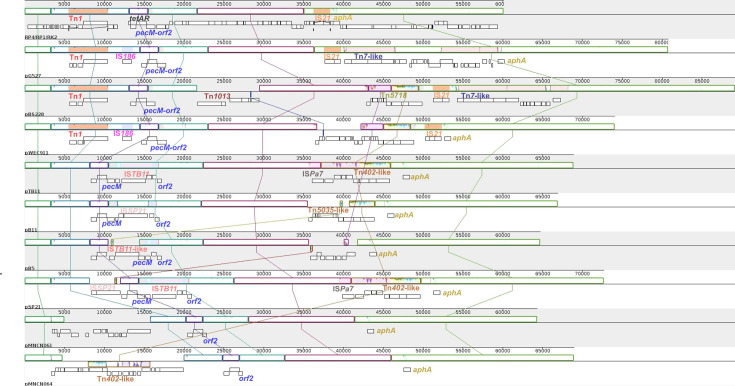Select the Tn1013 transposon label
Screen dimensions: 735x386
pos(217,96)
